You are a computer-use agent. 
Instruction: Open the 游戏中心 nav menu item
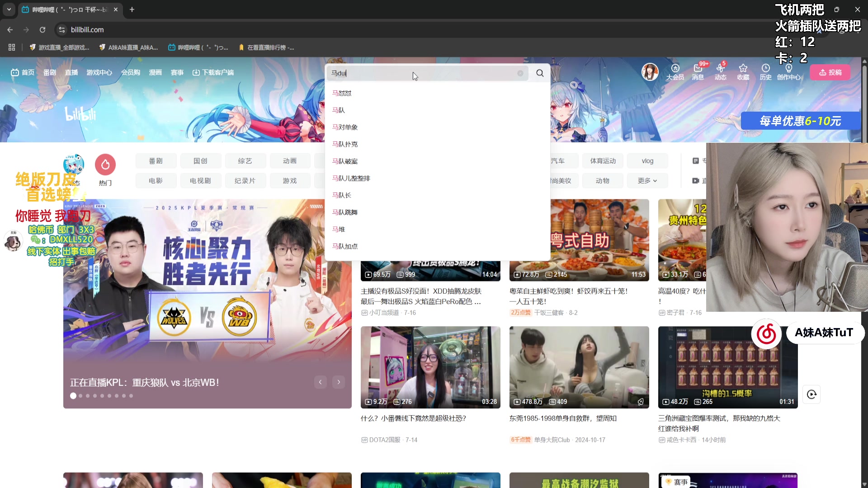click(x=99, y=72)
